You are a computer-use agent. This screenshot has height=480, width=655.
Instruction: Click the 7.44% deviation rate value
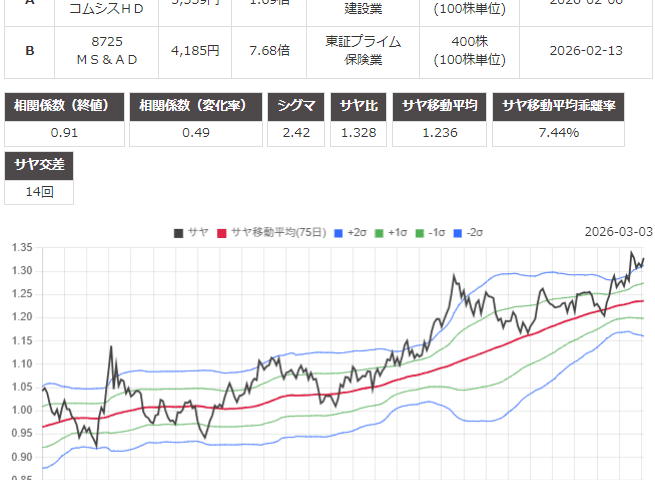[x=572, y=133]
